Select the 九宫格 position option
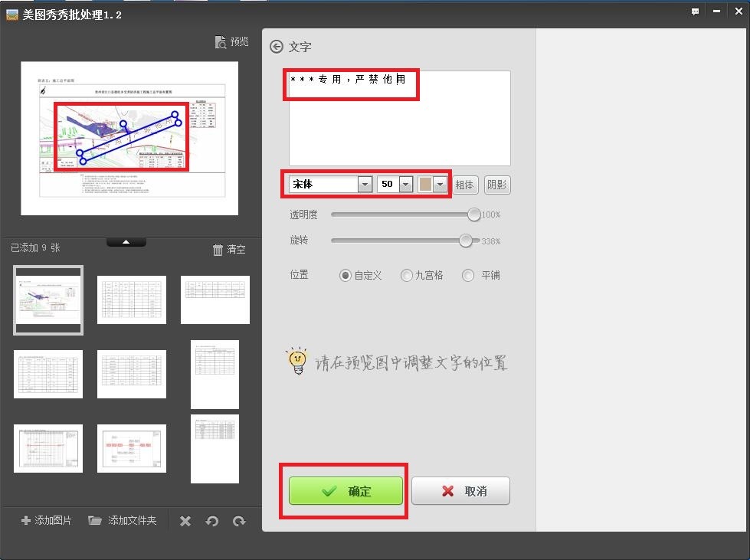 (406, 276)
